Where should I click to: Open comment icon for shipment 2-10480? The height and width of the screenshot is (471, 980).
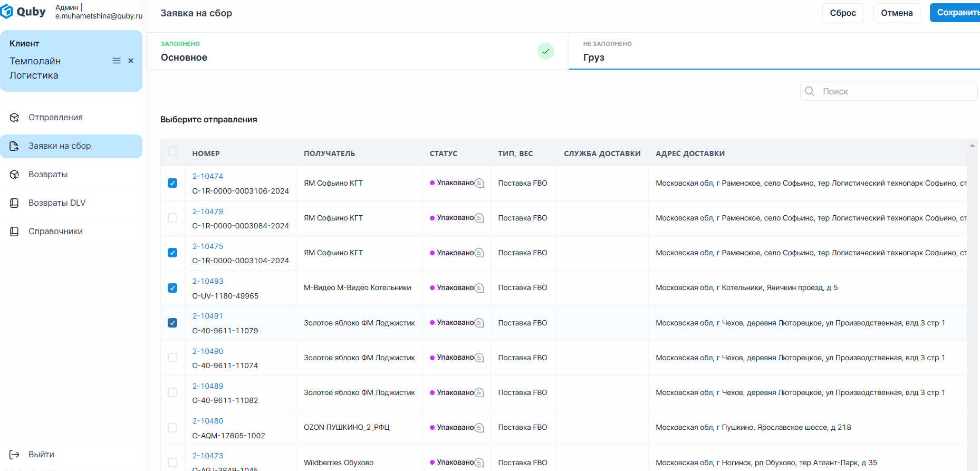point(479,428)
